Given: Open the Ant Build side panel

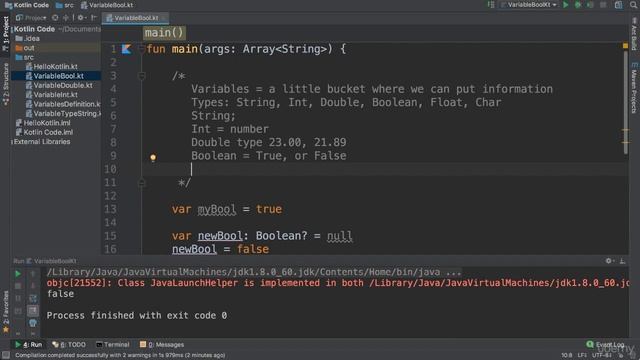Looking at the screenshot, I should pyautogui.click(x=634, y=34).
